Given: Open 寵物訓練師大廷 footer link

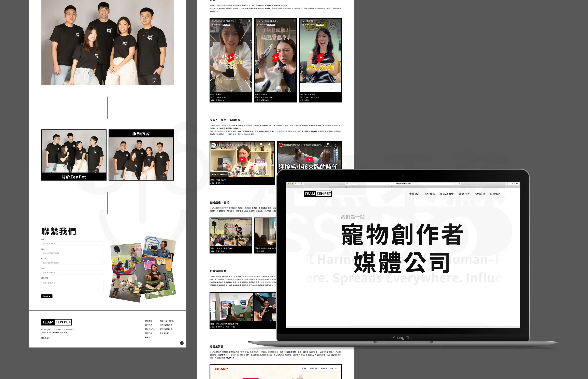Looking at the screenshot, I should point(166,329).
